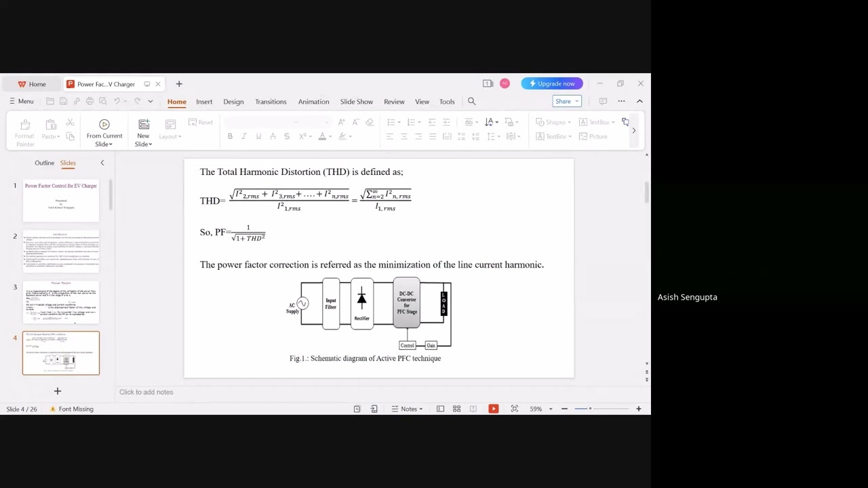Screen dimensions: 868x488
Task: Click the From Current Slide play icon
Action: tap(104, 124)
